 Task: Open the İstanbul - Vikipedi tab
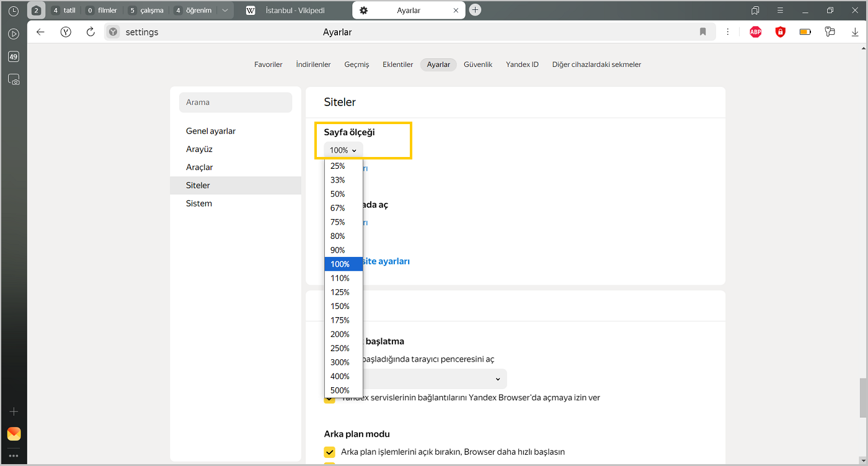pyautogui.click(x=294, y=11)
